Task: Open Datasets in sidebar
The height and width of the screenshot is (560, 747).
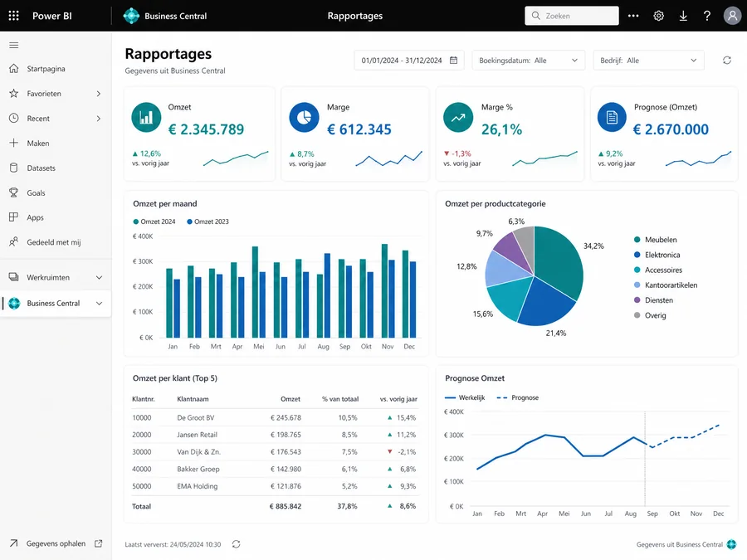Action: click(56, 168)
